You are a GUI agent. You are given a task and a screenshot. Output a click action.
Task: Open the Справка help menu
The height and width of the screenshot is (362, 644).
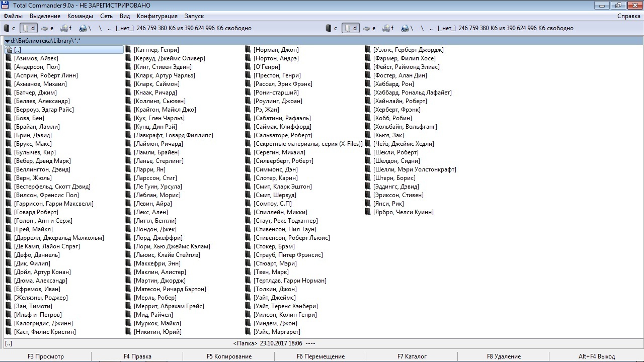[x=629, y=16]
